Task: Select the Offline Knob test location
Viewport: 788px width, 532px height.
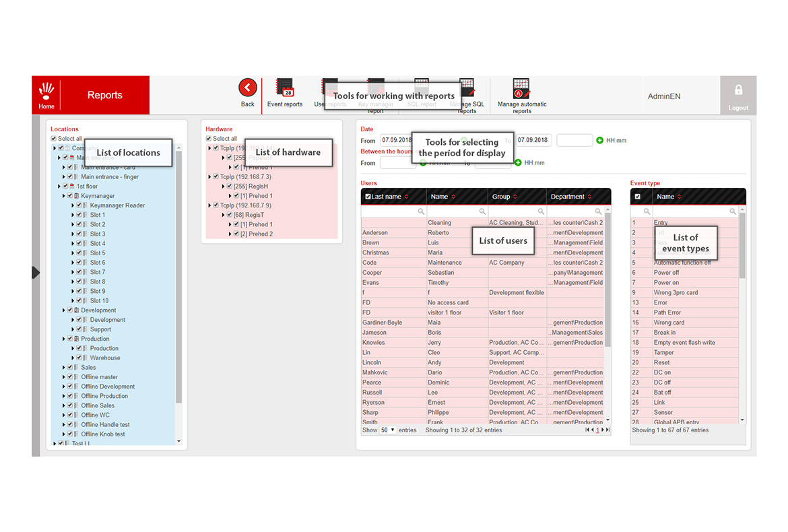Action: (x=103, y=434)
